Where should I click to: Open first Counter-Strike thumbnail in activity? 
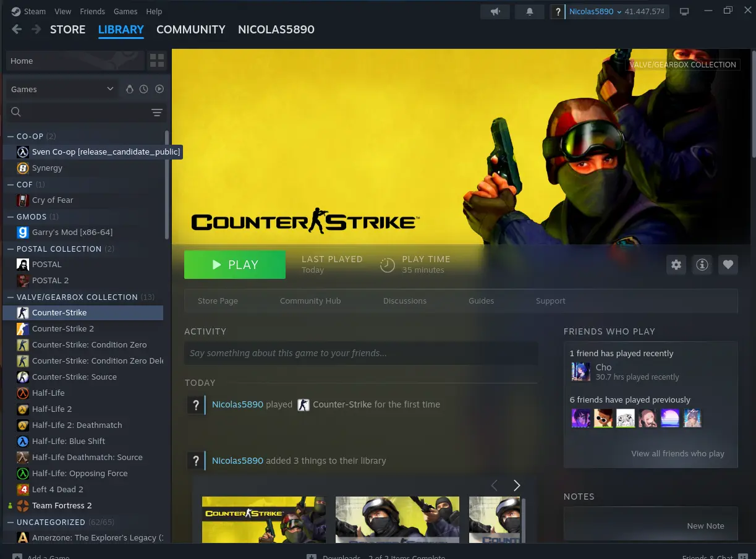[x=264, y=519]
